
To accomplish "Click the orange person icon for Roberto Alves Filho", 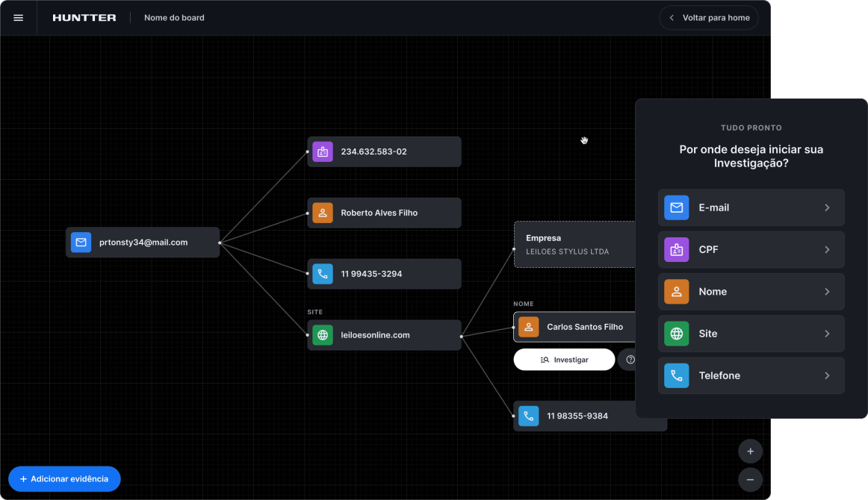I will [322, 213].
